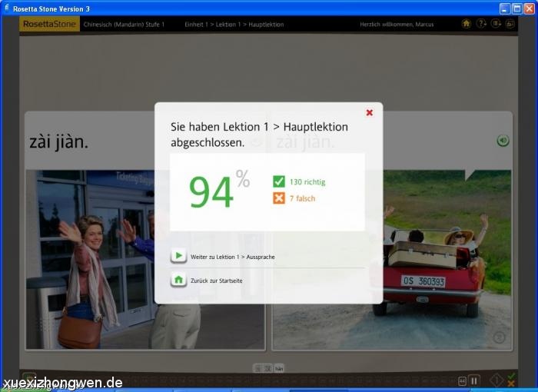538x392 pixels.
Task: Click the last window-style icon in the top bar
Action: tap(510, 24)
